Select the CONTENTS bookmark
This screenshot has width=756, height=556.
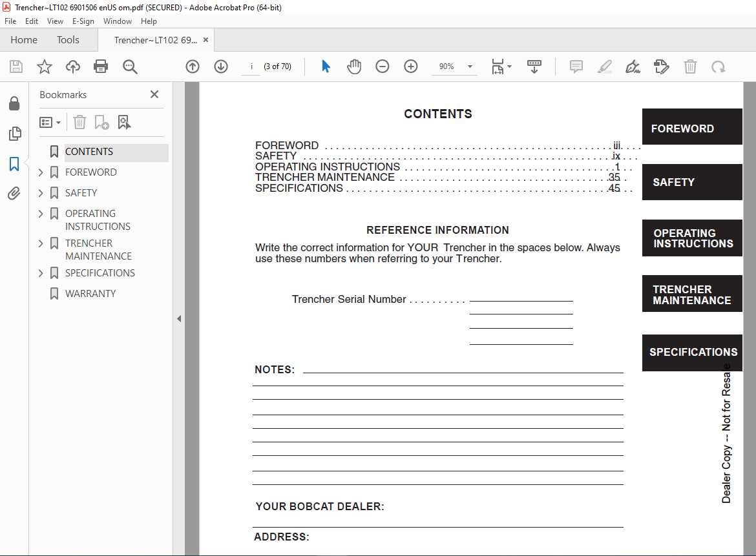[x=89, y=152]
